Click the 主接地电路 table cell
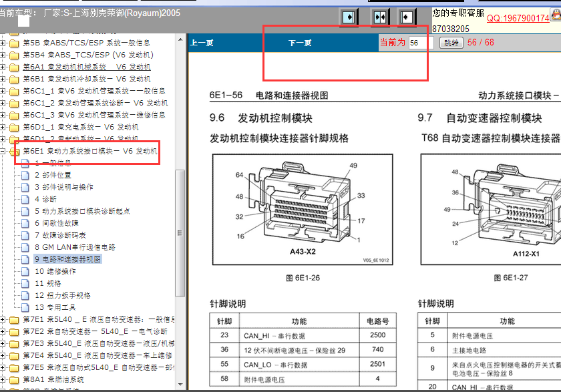561x392 pixels. 504,350
